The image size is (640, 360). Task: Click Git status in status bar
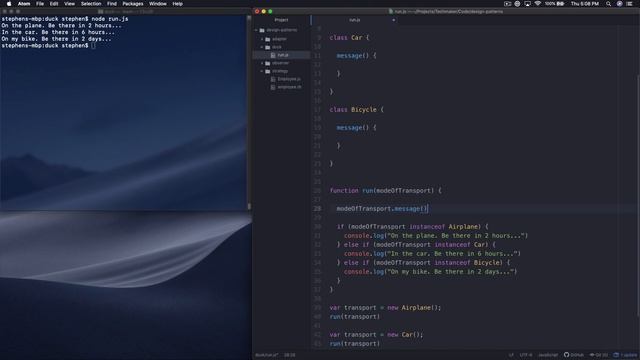click(x=599, y=355)
